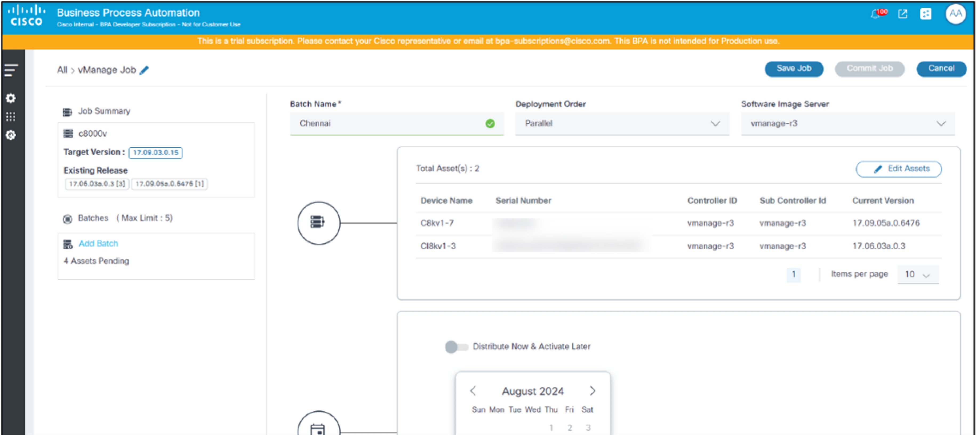980x435 pixels.
Task: Click the bottom settings cog in sidebar
Action: [11, 135]
